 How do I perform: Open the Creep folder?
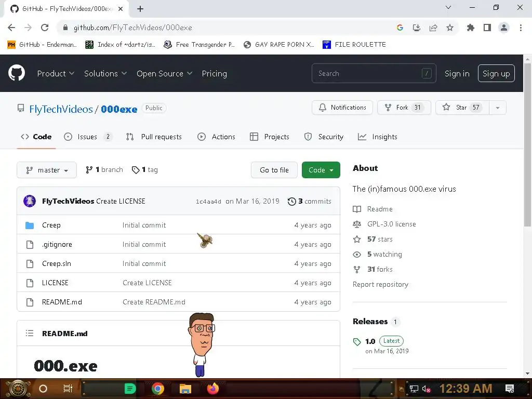pyautogui.click(x=51, y=225)
